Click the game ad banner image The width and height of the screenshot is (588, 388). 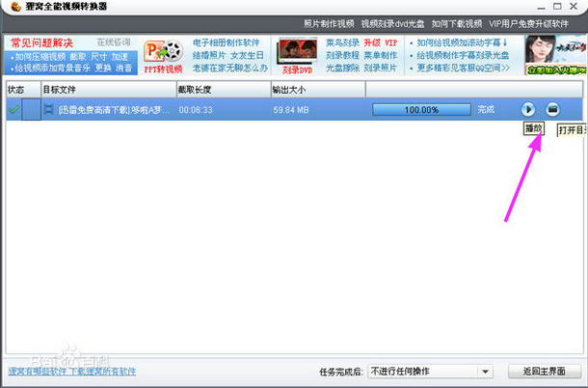point(555,55)
